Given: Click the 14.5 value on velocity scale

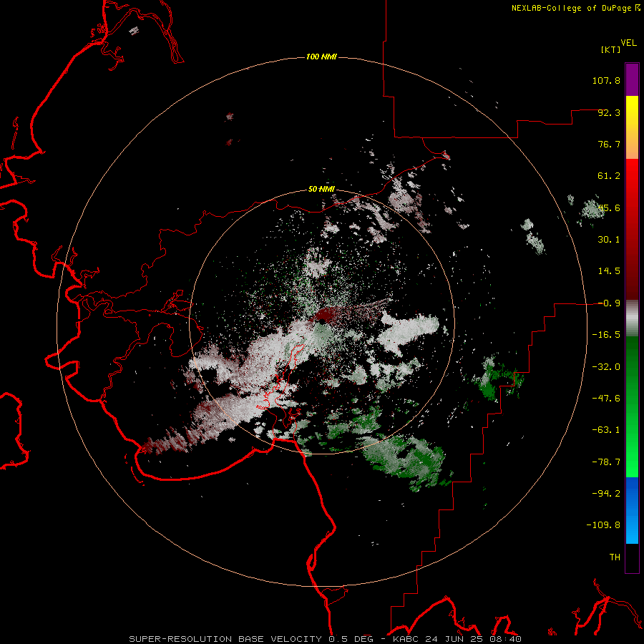Looking at the screenshot, I should 609,271.
